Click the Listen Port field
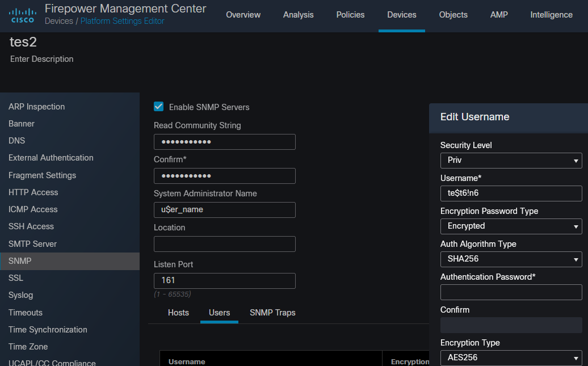This screenshot has width=588, height=366. (224, 280)
